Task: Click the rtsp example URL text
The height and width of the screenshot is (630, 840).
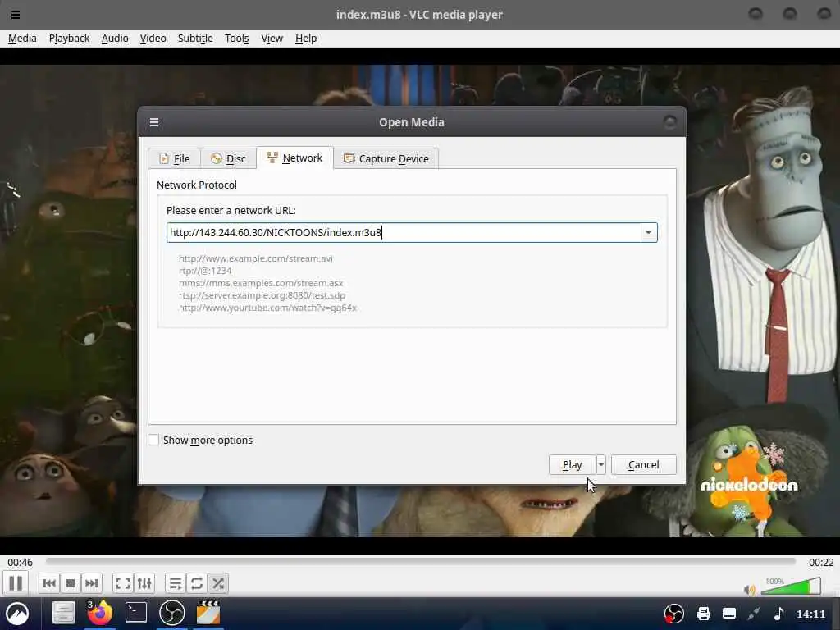Action: click(262, 295)
